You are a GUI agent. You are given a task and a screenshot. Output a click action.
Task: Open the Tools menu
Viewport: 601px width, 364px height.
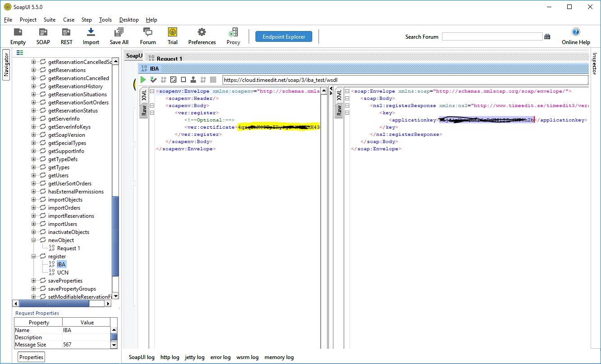[105, 20]
